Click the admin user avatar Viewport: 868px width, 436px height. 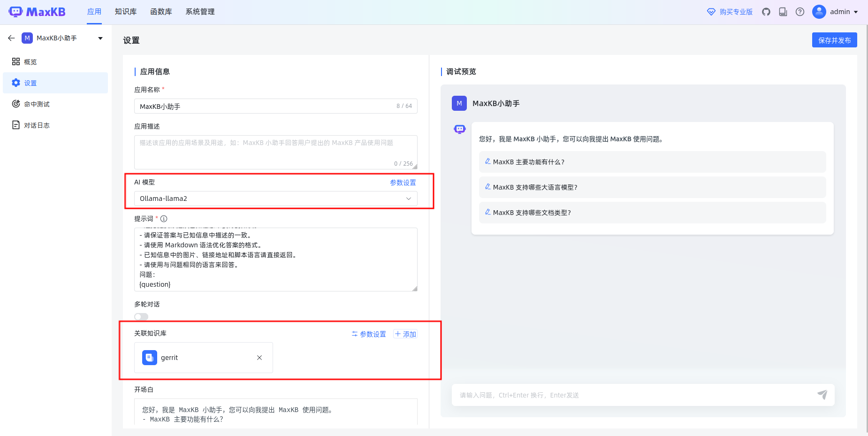click(819, 12)
